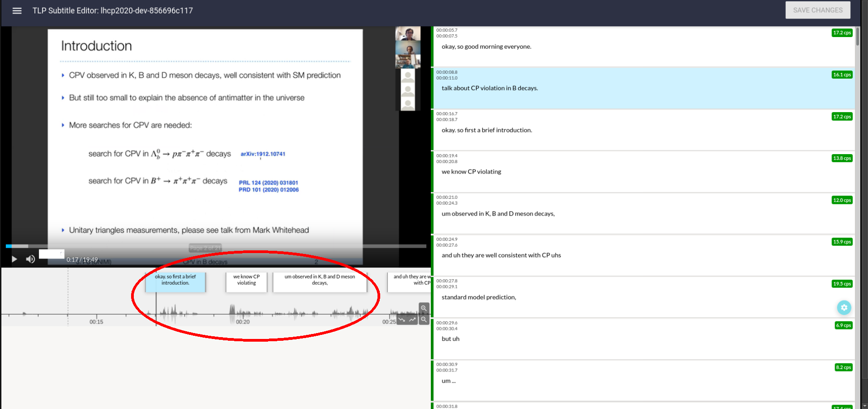
Task: Edit subtitle 'and uh they are well consistent with CP uhs'
Action: (501, 255)
